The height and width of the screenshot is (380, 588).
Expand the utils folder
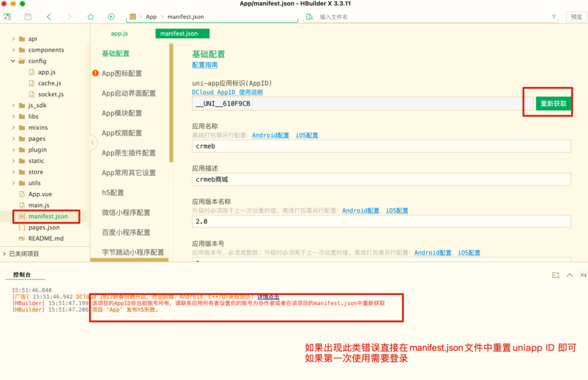tap(14, 183)
